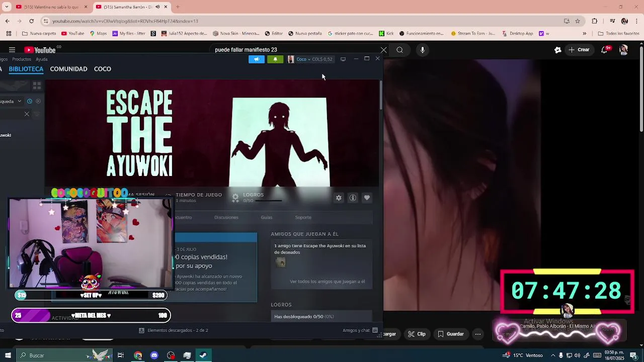Switch to Soporte game tab

pos(303,217)
